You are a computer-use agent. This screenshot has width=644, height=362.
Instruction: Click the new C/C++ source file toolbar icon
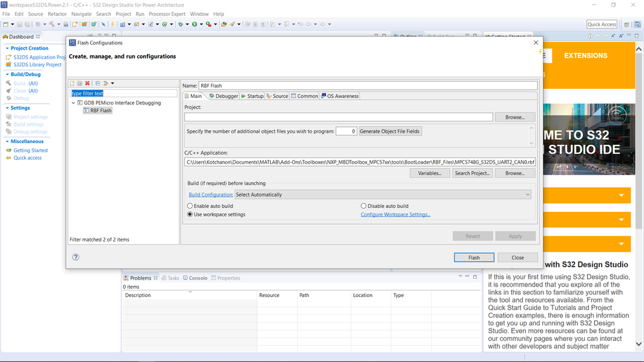point(151,24)
